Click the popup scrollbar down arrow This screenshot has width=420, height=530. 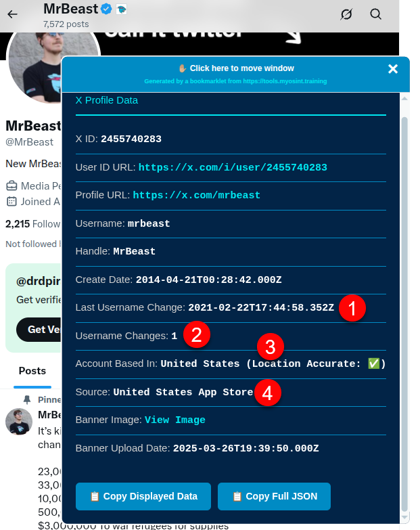[x=404, y=517]
